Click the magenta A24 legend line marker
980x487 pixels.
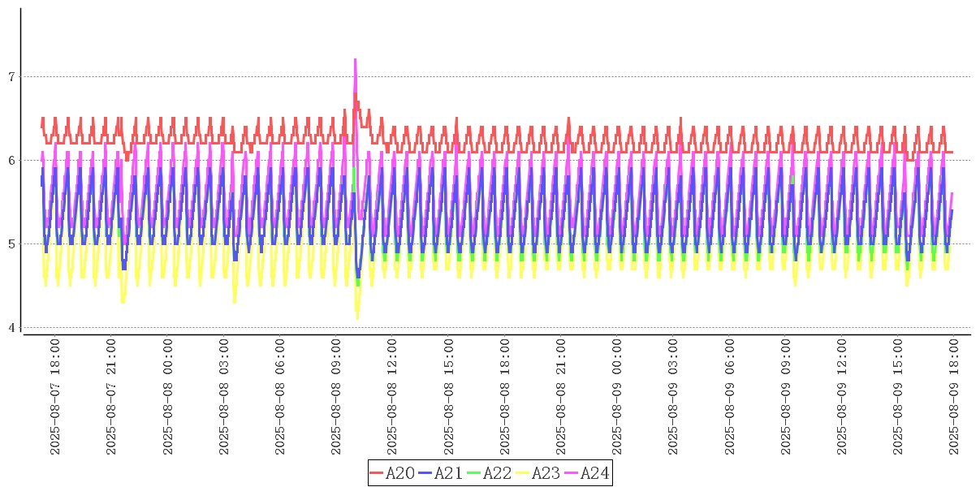click(x=571, y=473)
